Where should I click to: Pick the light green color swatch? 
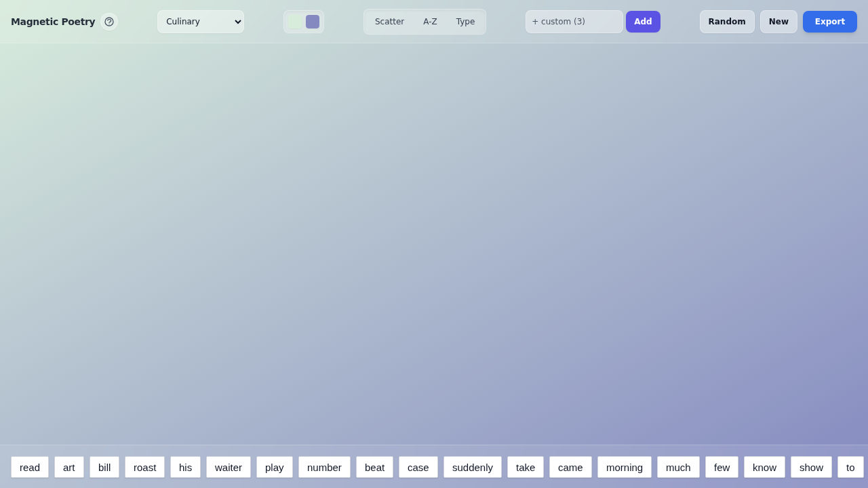pos(295,22)
